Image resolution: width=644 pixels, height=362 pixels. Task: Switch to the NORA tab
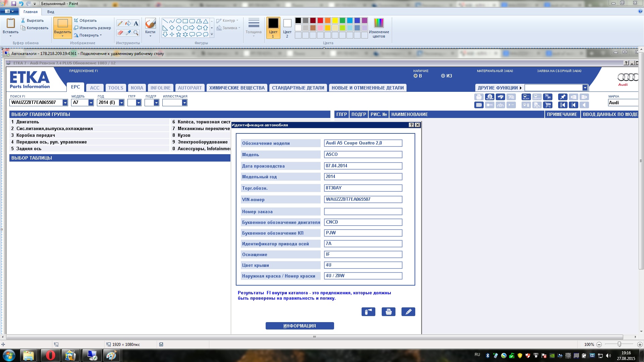(137, 88)
